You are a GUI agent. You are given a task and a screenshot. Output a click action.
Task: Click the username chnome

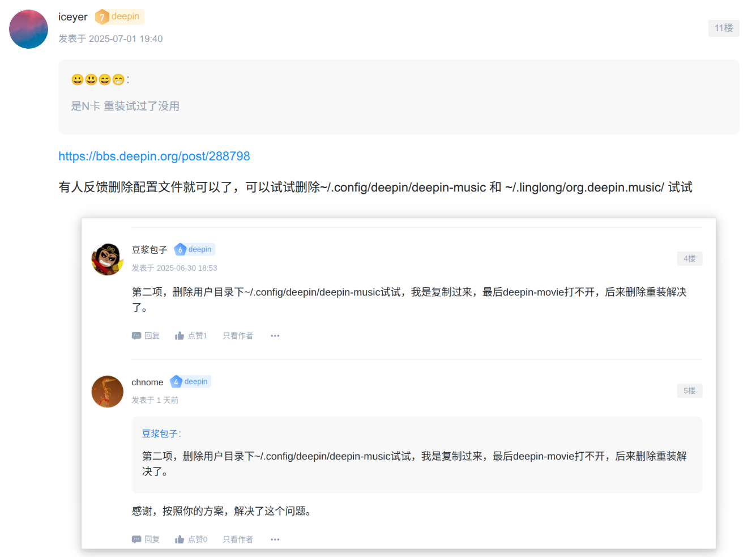point(147,382)
